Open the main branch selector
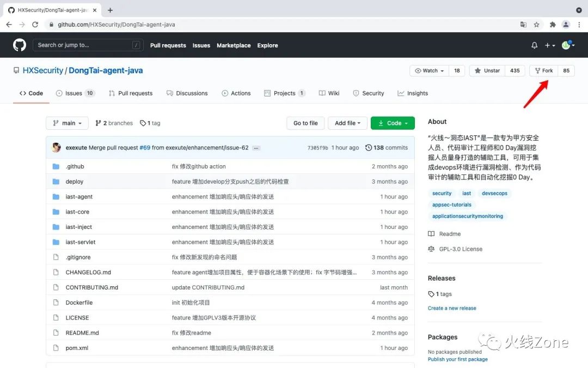 [67, 123]
